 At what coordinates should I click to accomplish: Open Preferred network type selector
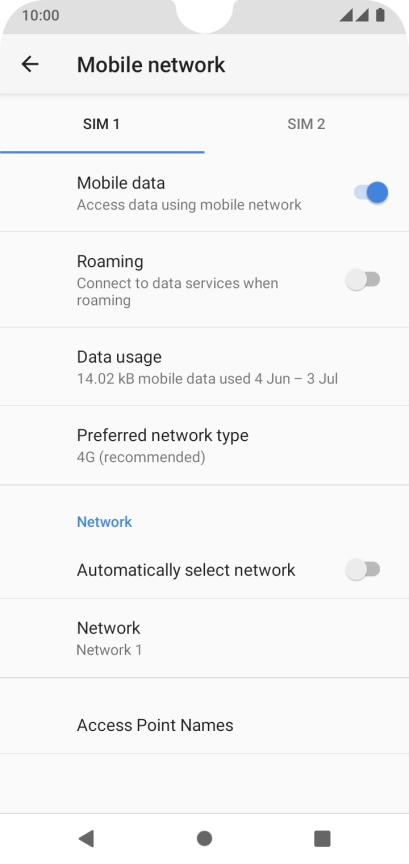(x=204, y=445)
